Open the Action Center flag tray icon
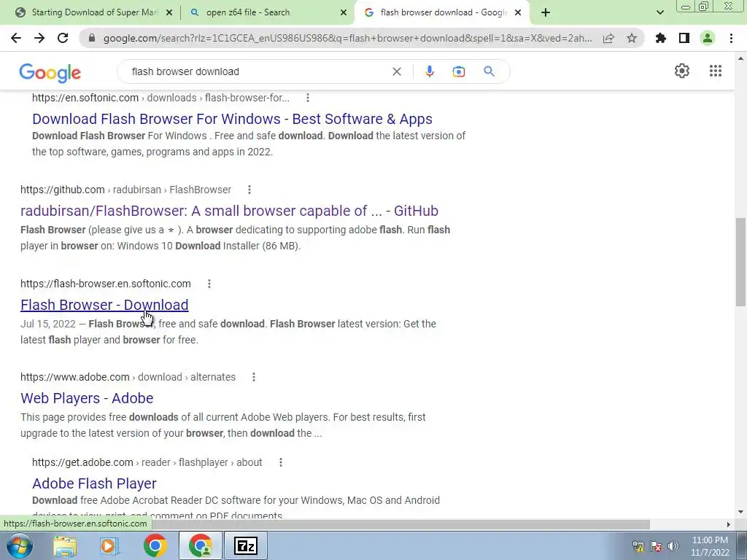Image resolution: width=747 pixels, height=560 pixels. pos(656,546)
